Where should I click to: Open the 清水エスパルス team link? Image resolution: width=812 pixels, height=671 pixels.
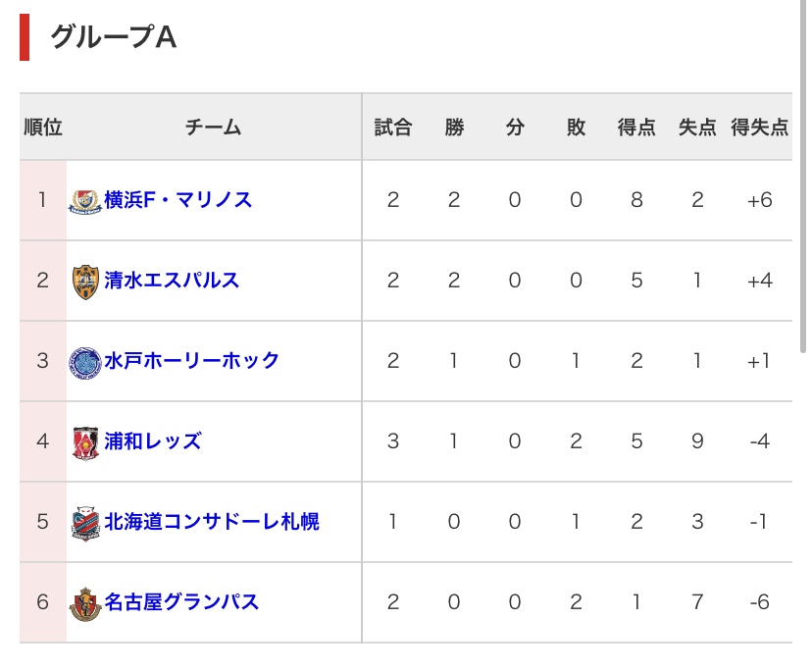click(x=172, y=280)
